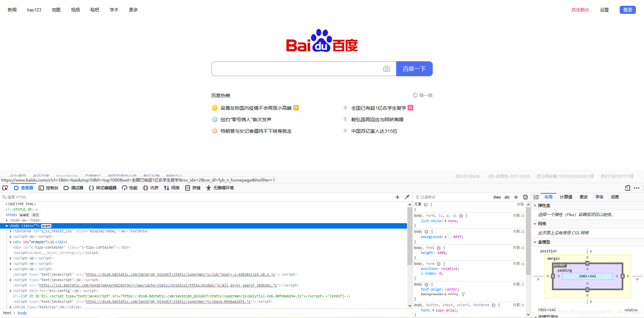The width and height of the screenshot is (644, 318).
Task: Click the 百度一下 search button
Action: tap(414, 69)
